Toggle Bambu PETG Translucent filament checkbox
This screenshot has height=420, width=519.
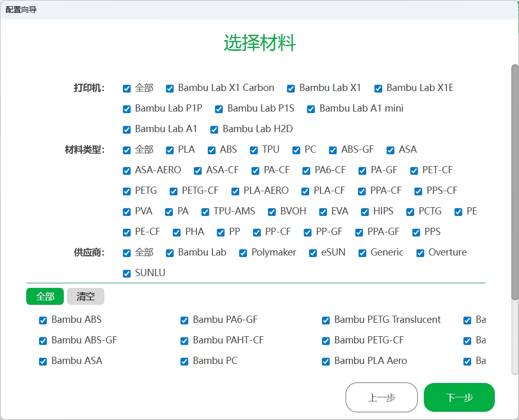coord(326,320)
